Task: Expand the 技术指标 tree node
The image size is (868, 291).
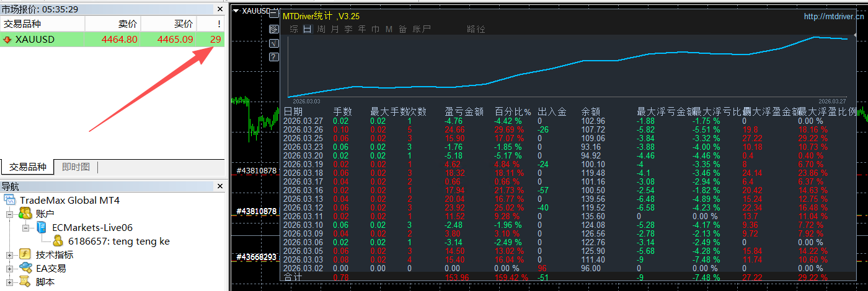Action: (9, 254)
